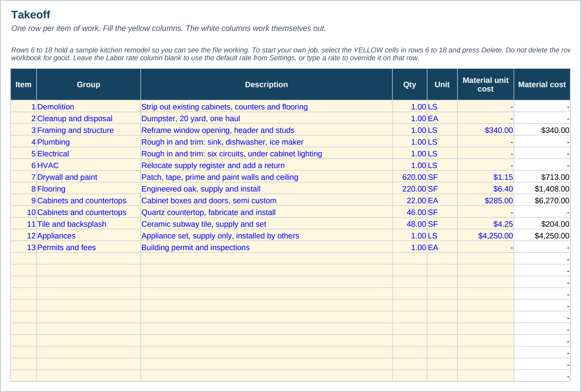Select the Qty column header

(x=410, y=84)
